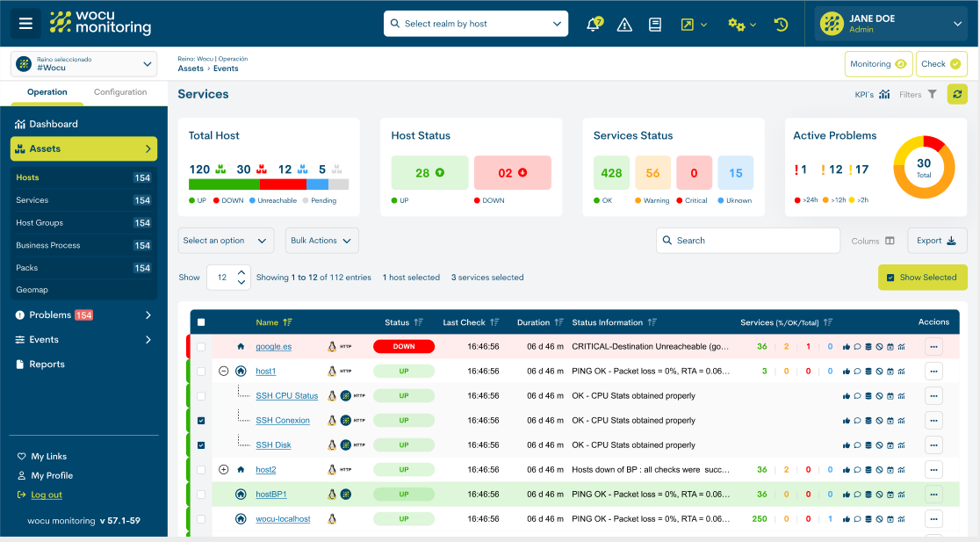Click the green refresh icon button
Viewport: 980px width, 542px height.
pos(957,94)
